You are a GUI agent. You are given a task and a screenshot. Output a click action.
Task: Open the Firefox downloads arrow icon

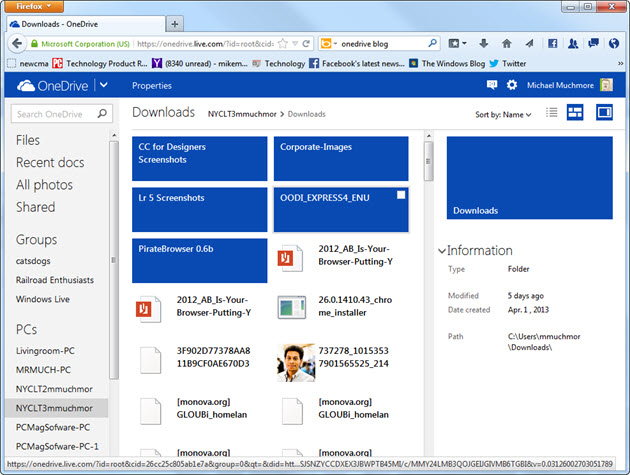pos(484,43)
